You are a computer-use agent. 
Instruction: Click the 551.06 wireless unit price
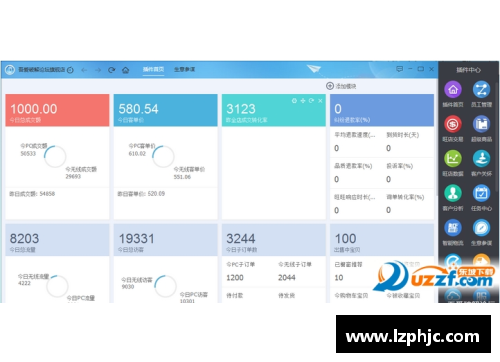pyautogui.click(x=182, y=177)
